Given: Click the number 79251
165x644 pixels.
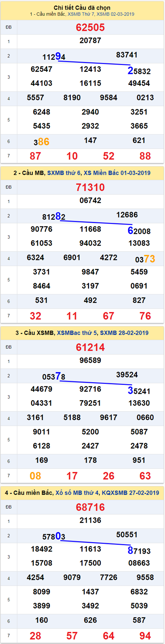Looking at the screenshot, I should point(90,403).
